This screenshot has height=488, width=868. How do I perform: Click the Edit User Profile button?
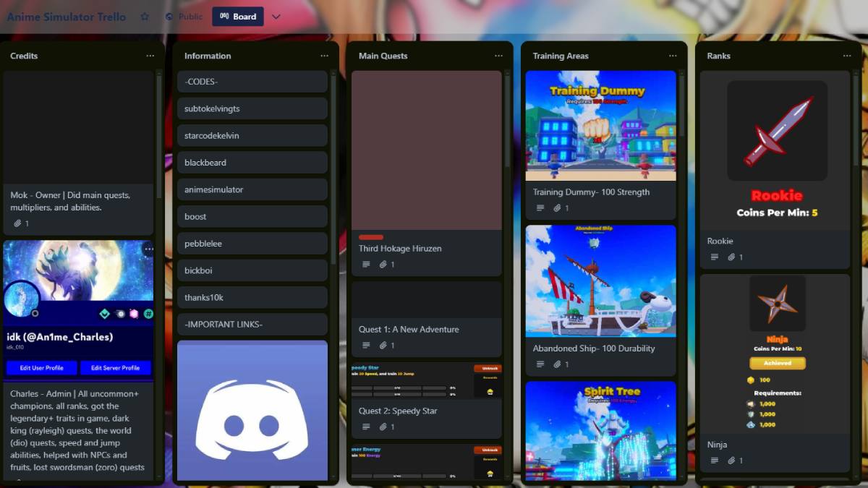[x=41, y=368]
